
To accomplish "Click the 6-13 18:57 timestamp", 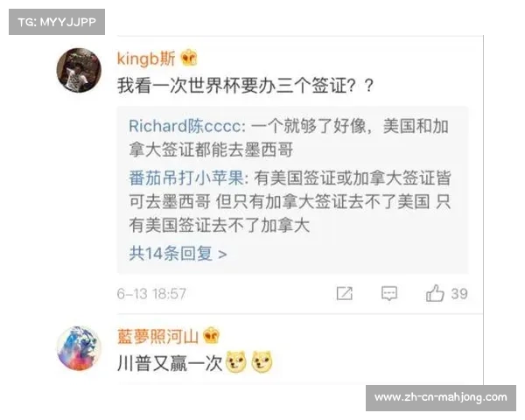I will pos(151,294).
